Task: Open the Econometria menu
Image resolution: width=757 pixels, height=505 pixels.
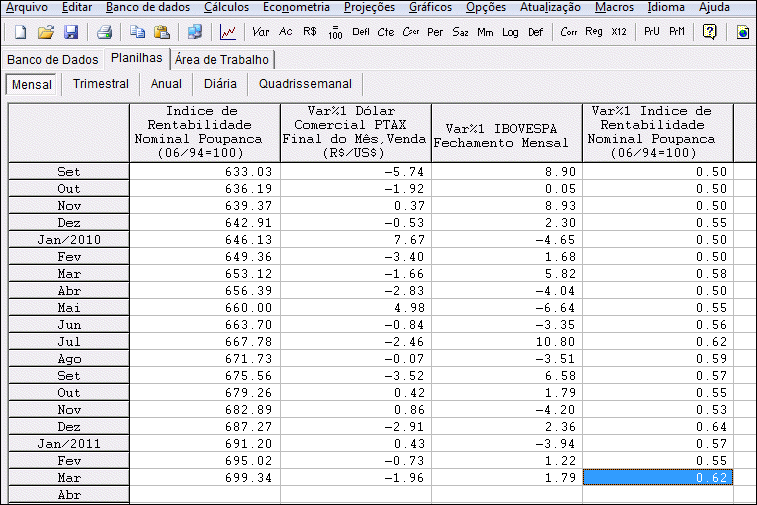Action: coord(296,7)
